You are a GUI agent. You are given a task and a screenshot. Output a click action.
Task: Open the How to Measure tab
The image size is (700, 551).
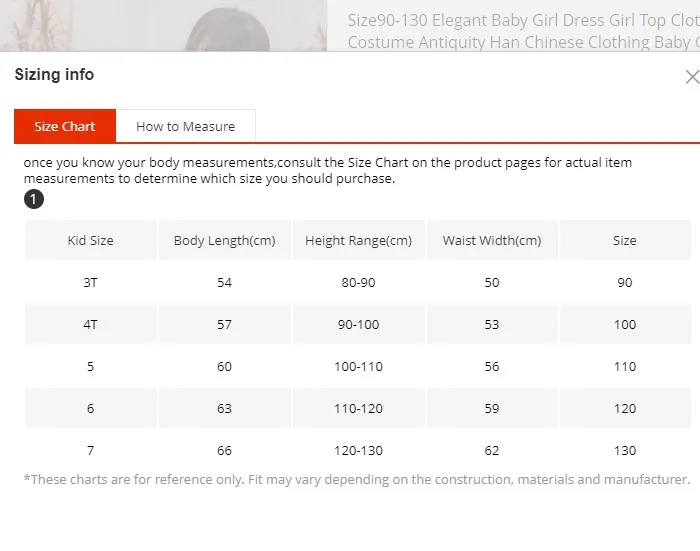pyautogui.click(x=186, y=126)
